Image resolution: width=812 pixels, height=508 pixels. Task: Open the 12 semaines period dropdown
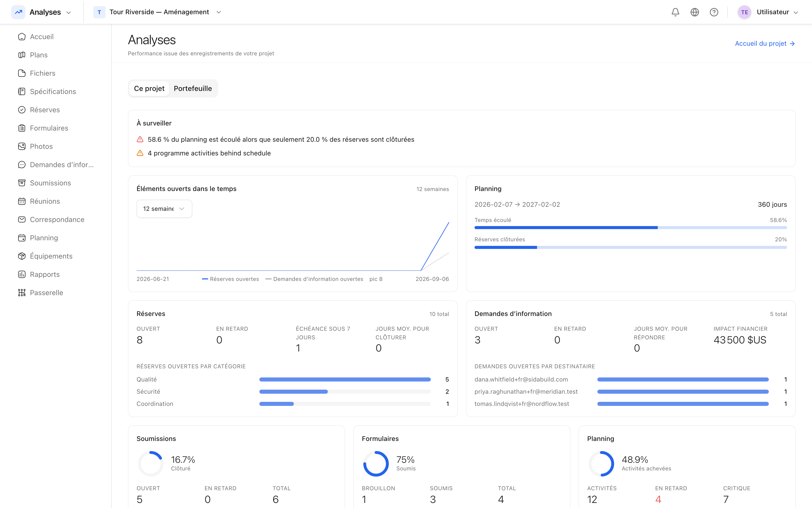pyautogui.click(x=164, y=209)
